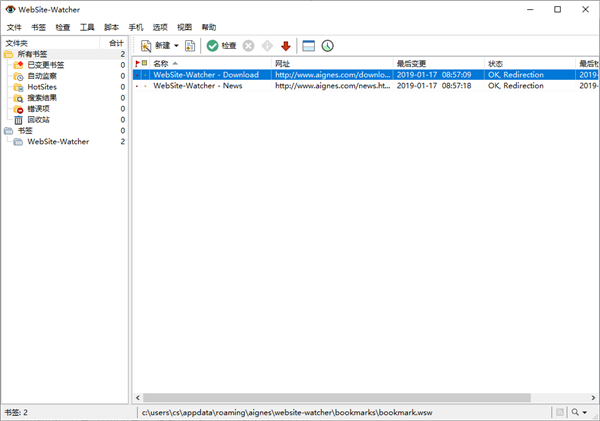Viewport: 600px width, 421px height.
Task: Open the 帮助 menu
Action: 209,27
